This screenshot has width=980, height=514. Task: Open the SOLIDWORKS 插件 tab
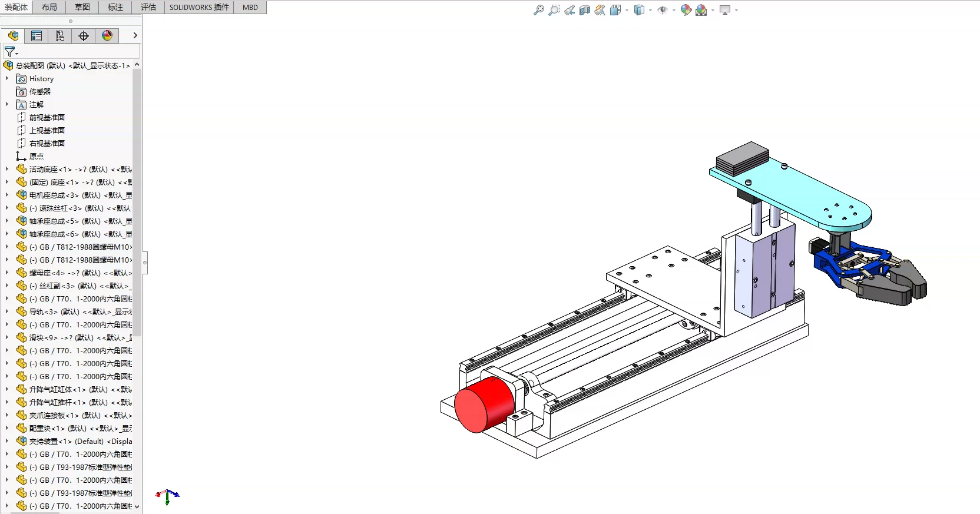click(x=199, y=7)
